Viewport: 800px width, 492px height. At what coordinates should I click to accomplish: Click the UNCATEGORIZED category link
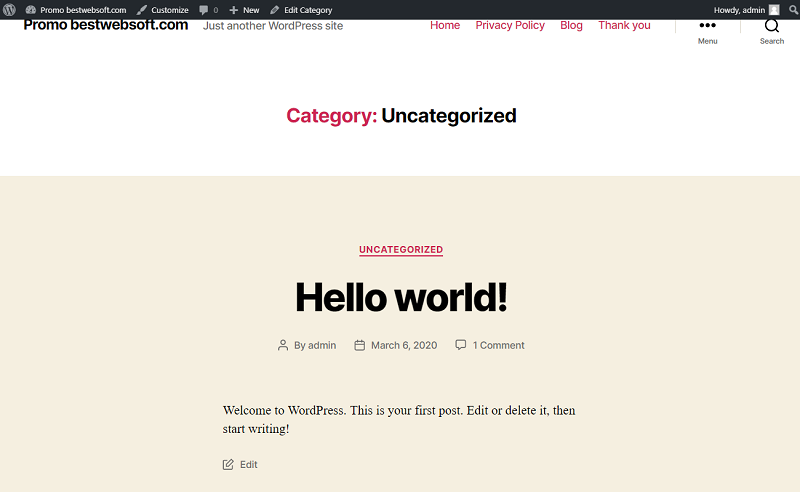click(401, 250)
